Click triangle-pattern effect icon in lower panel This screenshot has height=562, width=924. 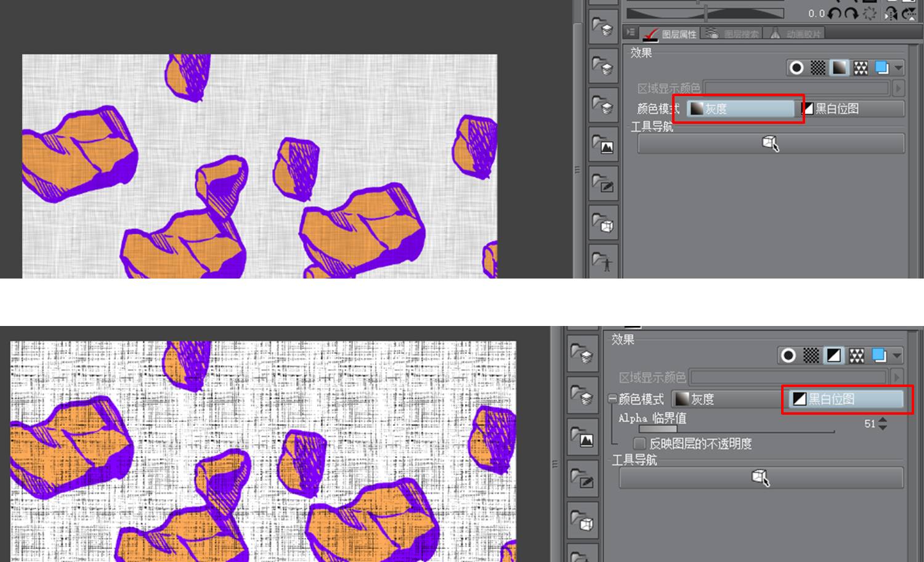[x=857, y=356]
